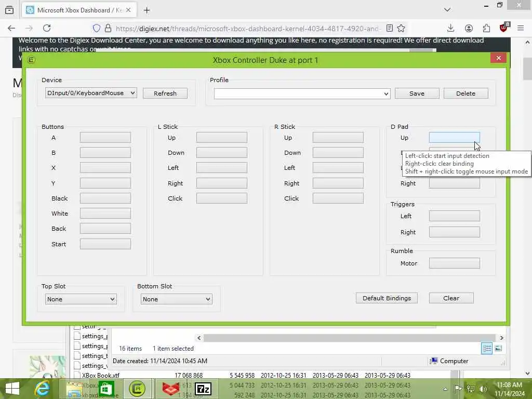Switch to the 7-Zip taskbar icon
Screen dimensions: 532x399
click(203, 389)
